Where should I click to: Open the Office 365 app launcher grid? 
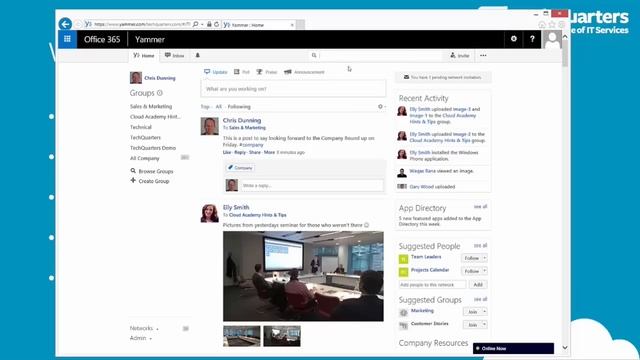67,39
